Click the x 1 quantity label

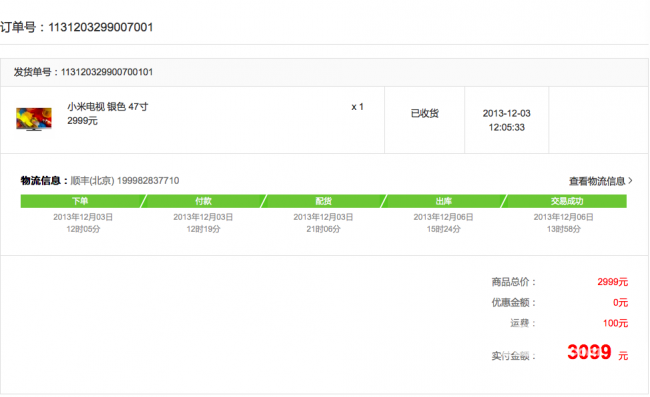point(357,107)
